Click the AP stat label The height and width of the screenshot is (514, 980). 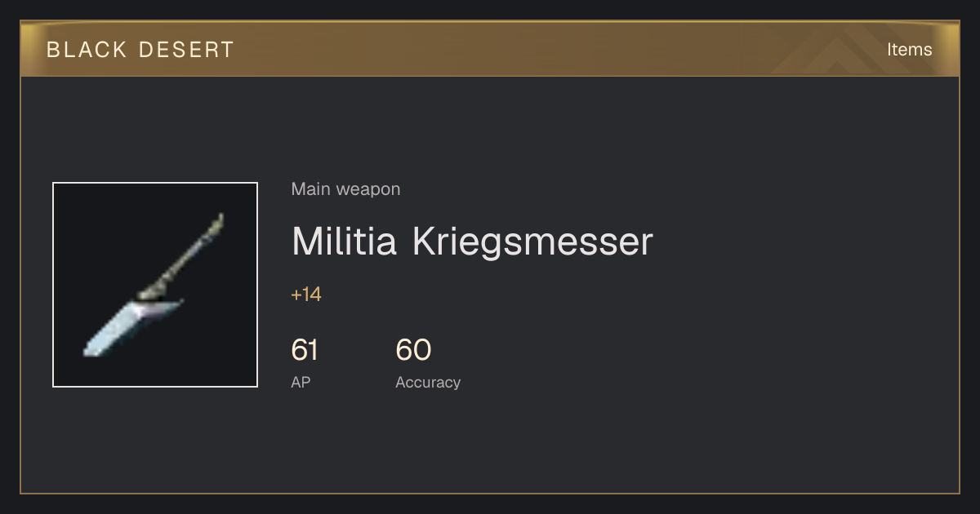pyautogui.click(x=301, y=382)
